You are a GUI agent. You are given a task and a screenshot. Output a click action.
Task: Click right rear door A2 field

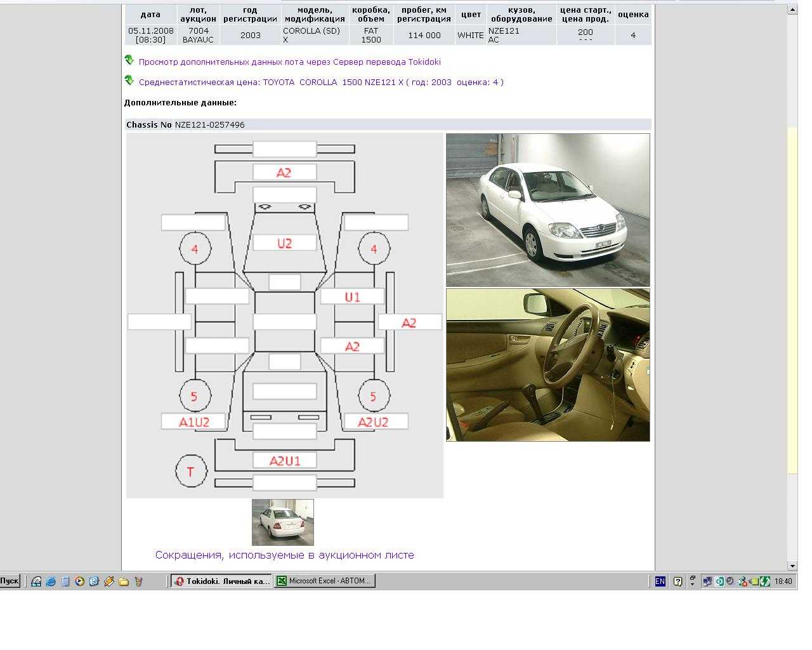(x=352, y=346)
